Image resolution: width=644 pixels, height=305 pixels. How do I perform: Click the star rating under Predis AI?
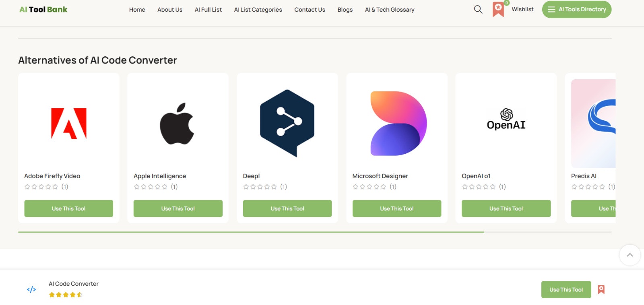(x=588, y=187)
